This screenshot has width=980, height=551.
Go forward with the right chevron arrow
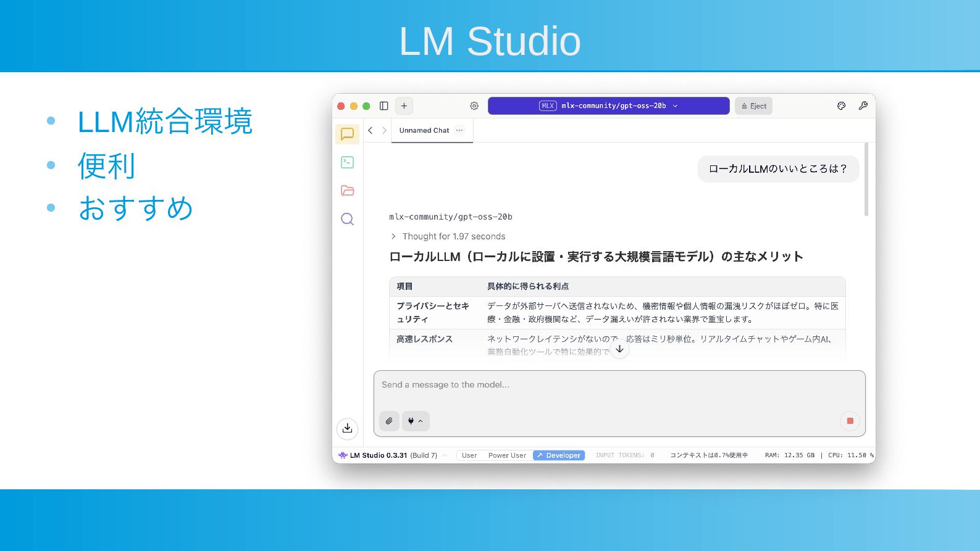pos(384,130)
